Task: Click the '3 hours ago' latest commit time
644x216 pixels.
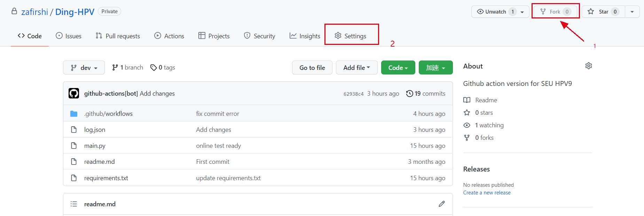Action: (383, 94)
